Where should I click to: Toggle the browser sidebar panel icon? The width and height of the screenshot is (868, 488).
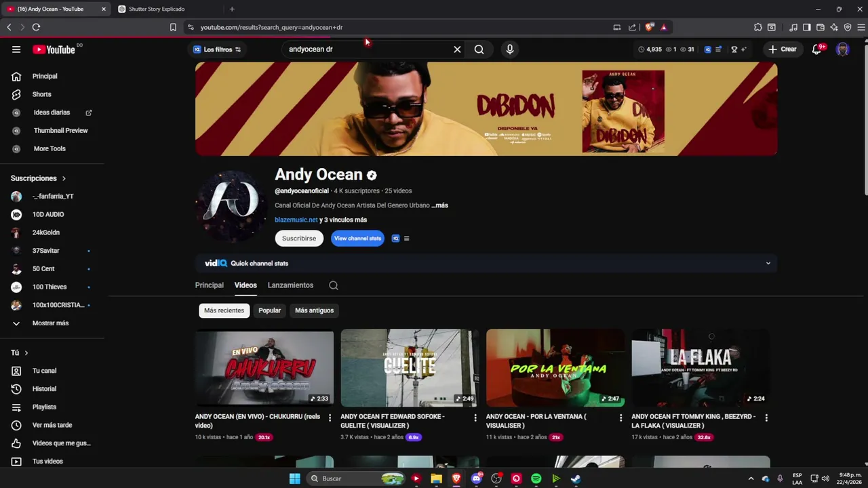click(x=806, y=27)
